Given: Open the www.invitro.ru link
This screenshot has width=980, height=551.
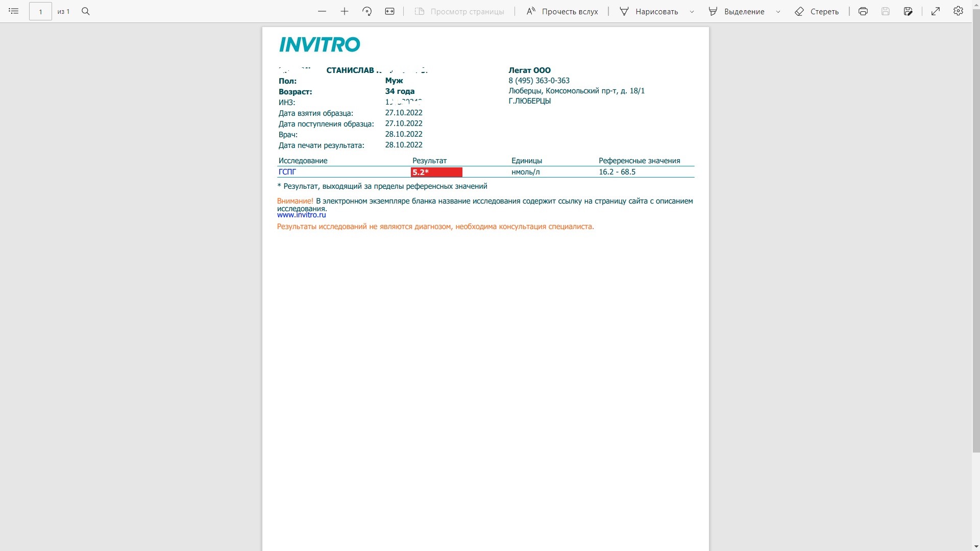Looking at the screenshot, I should click(x=301, y=215).
